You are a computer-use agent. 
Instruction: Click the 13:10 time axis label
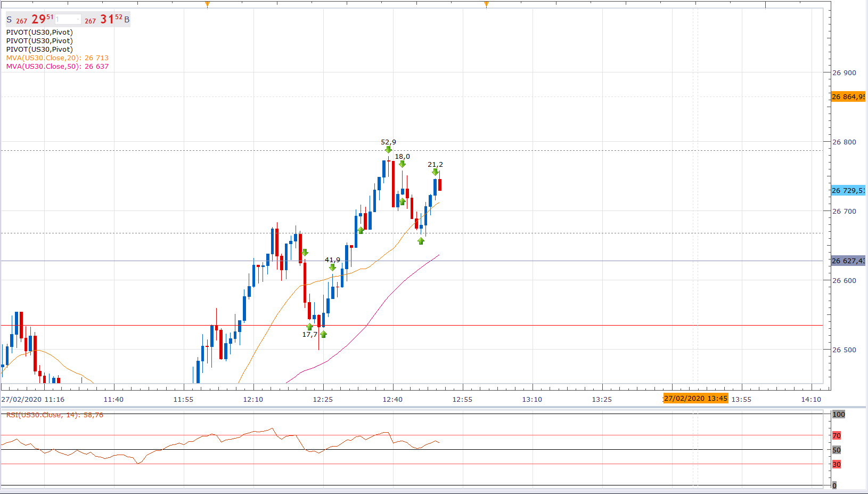tap(532, 399)
